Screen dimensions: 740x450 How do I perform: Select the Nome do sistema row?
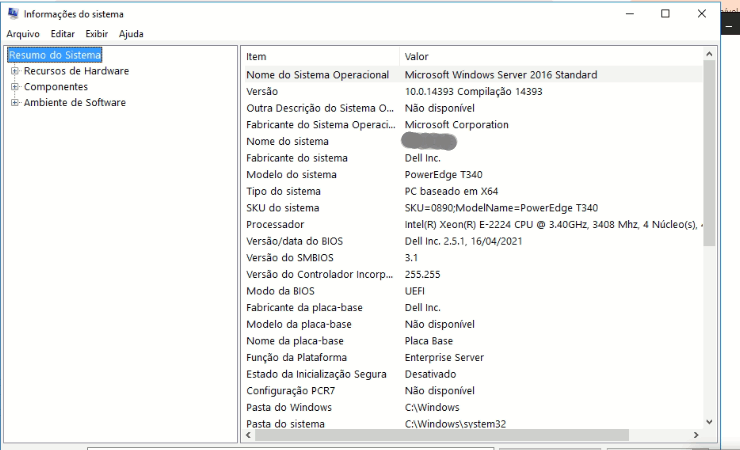point(472,141)
